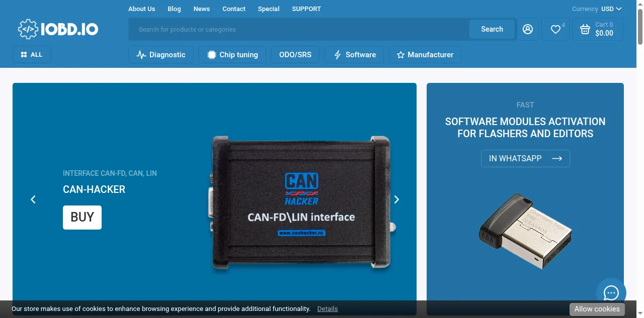This screenshot has width=644, height=318.
Task: Go to next slide arrow
Action: point(396,199)
